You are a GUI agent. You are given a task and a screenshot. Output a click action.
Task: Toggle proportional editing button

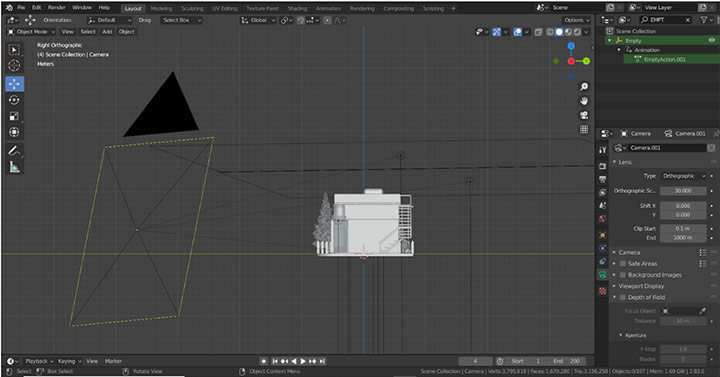[x=327, y=20]
